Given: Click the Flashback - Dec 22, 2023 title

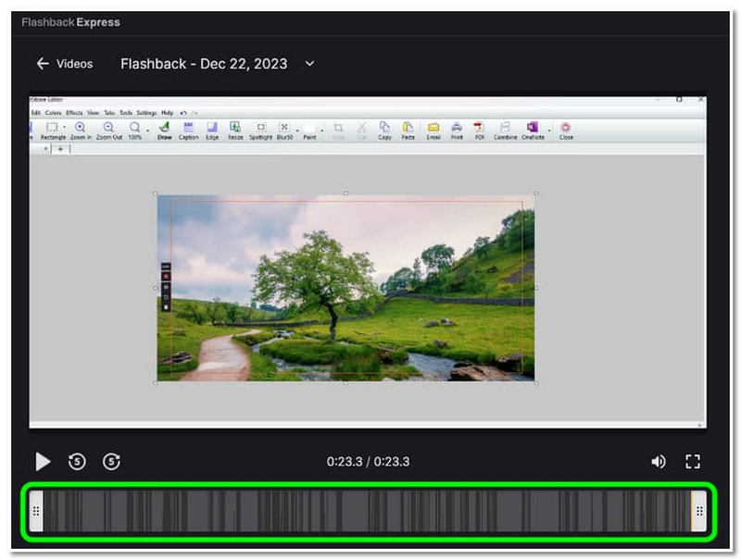Looking at the screenshot, I should (204, 64).
